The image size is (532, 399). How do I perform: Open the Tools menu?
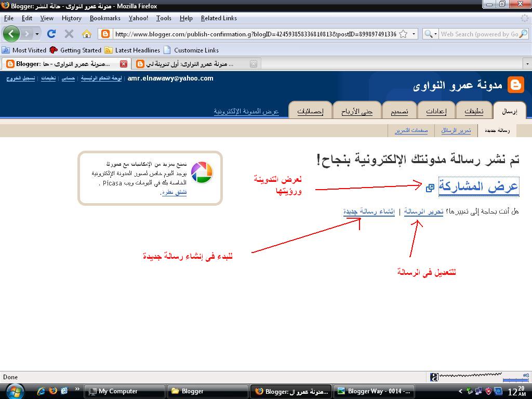tap(164, 18)
